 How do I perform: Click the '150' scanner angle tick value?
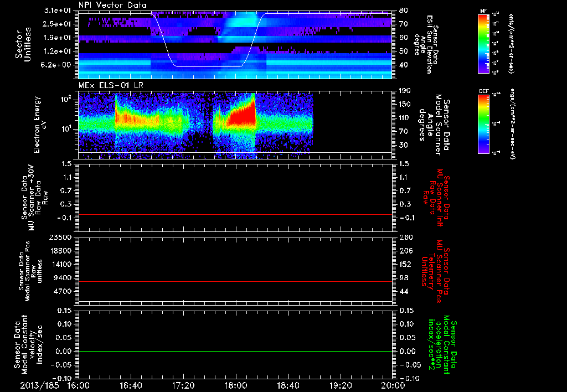point(405,105)
